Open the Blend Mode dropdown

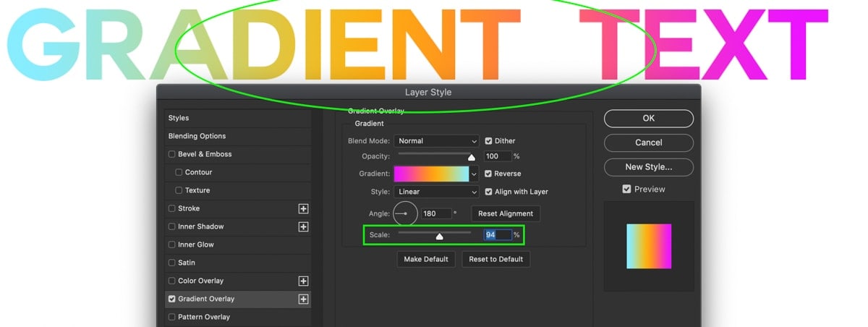(437, 141)
